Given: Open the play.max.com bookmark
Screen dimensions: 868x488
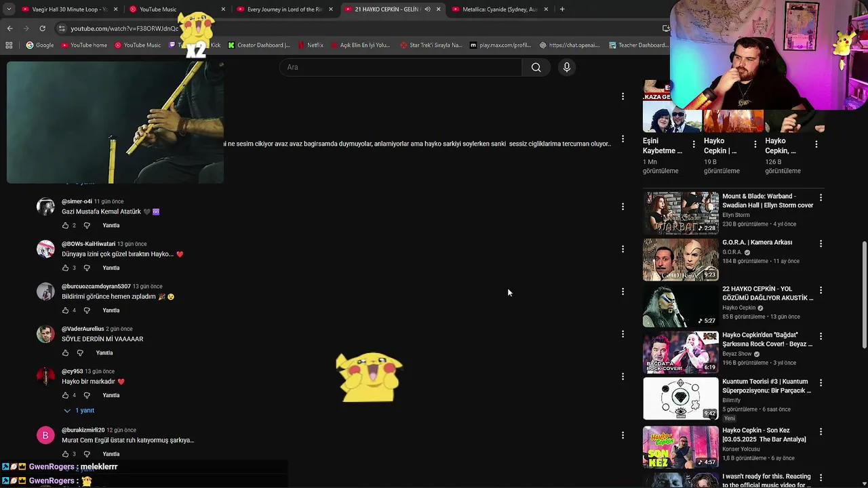Looking at the screenshot, I should pos(500,45).
